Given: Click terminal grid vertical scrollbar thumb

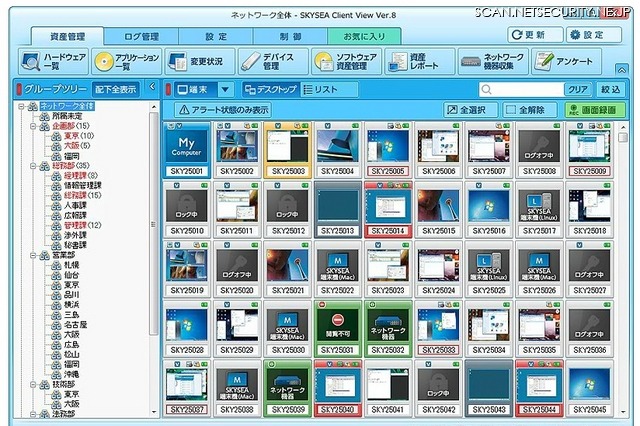Looking at the screenshot, I should click(x=623, y=138).
